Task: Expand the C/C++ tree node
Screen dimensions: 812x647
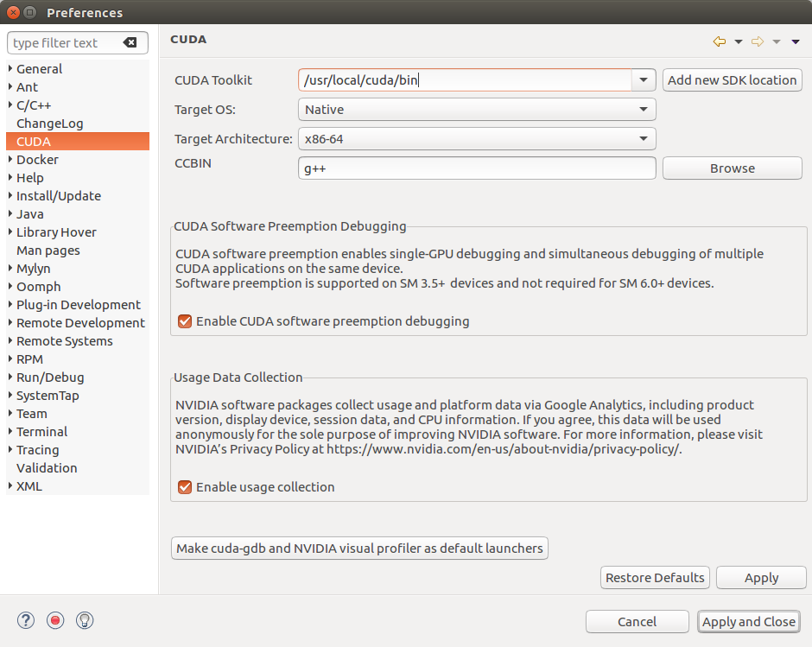Action: pyautogui.click(x=10, y=105)
